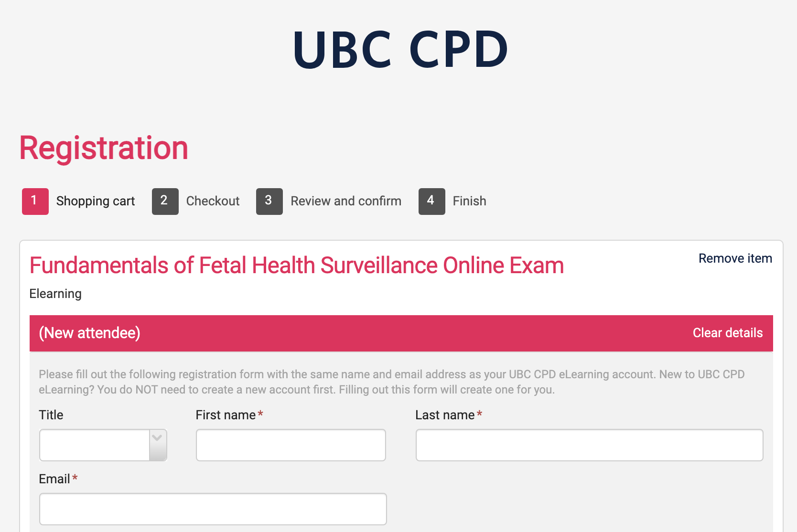This screenshot has width=797, height=532.
Task: Click Remove item link
Action: (x=735, y=258)
